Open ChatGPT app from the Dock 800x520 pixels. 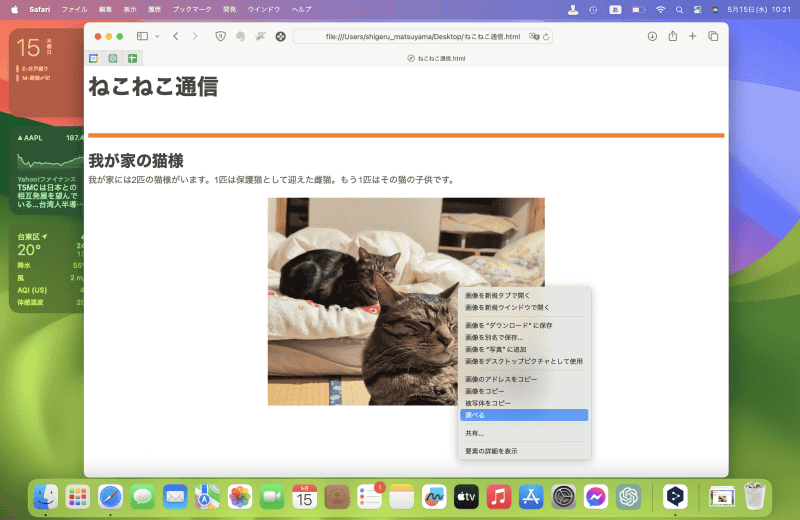click(629, 497)
